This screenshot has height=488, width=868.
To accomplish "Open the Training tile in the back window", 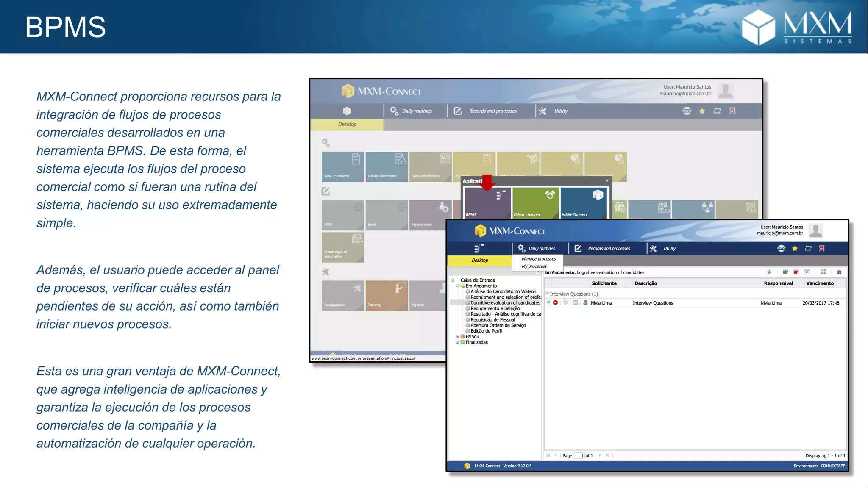I will [387, 296].
